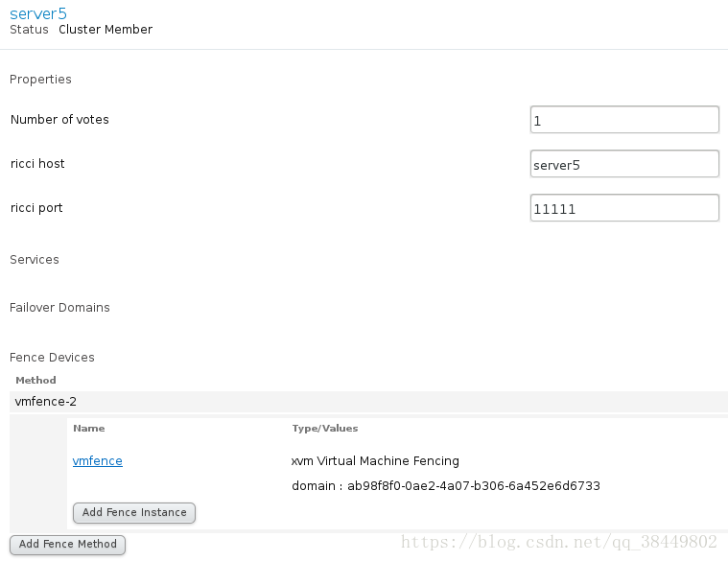This screenshot has width=728, height=561.
Task: Click the Properties section heading
Action: point(40,80)
